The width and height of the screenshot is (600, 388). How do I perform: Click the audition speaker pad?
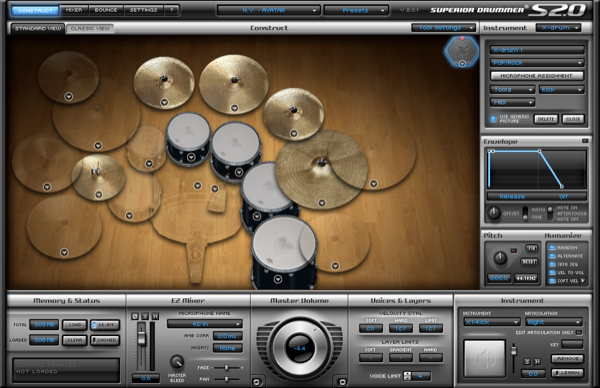point(484,359)
